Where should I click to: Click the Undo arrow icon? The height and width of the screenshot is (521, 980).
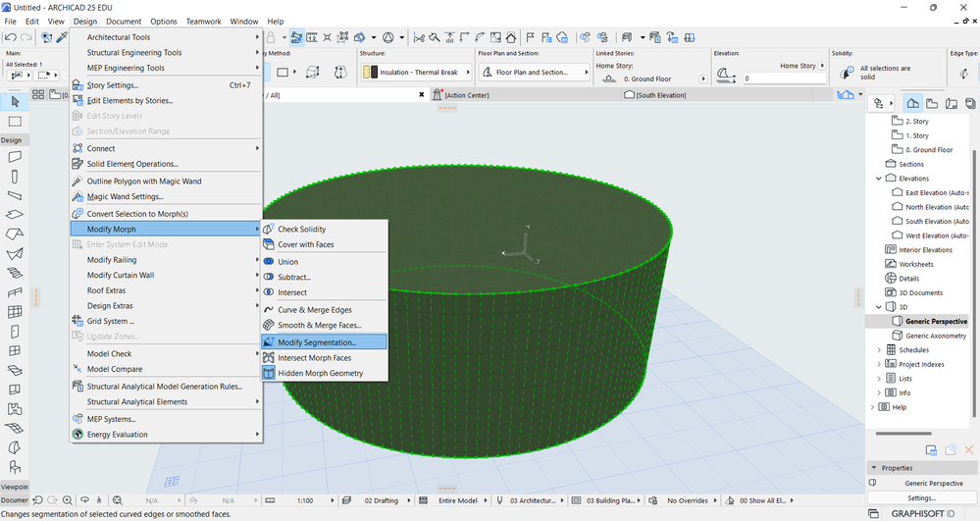11,37
